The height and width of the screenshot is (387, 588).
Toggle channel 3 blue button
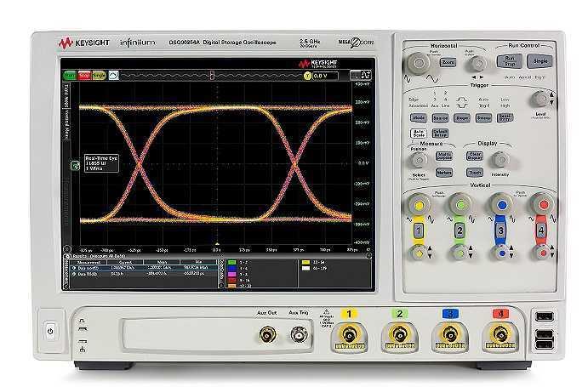(x=501, y=230)
